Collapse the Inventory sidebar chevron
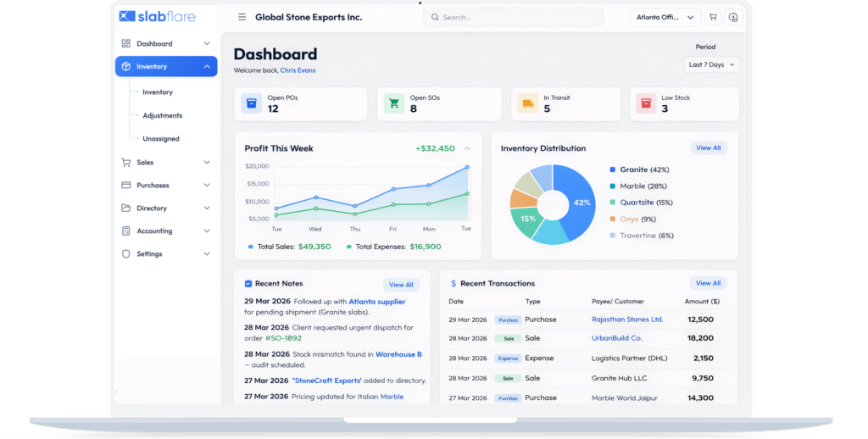Screen dimensions: 868x439 [x=207, y=66]
